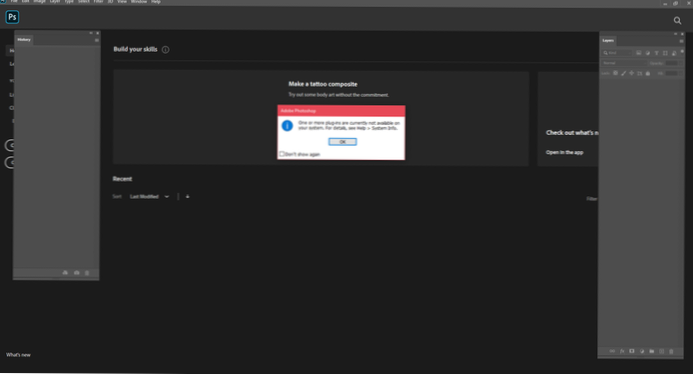
Task: Click the History panel snapshot camera icon
Action: [76, 273]
